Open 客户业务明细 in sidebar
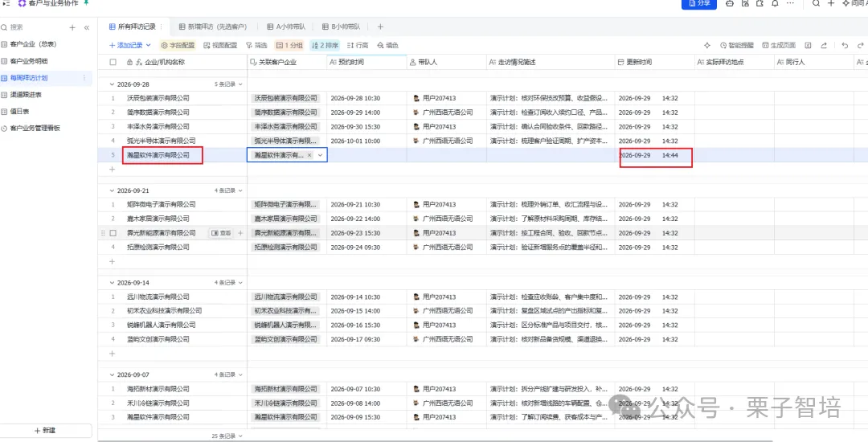 coord(28,61)
